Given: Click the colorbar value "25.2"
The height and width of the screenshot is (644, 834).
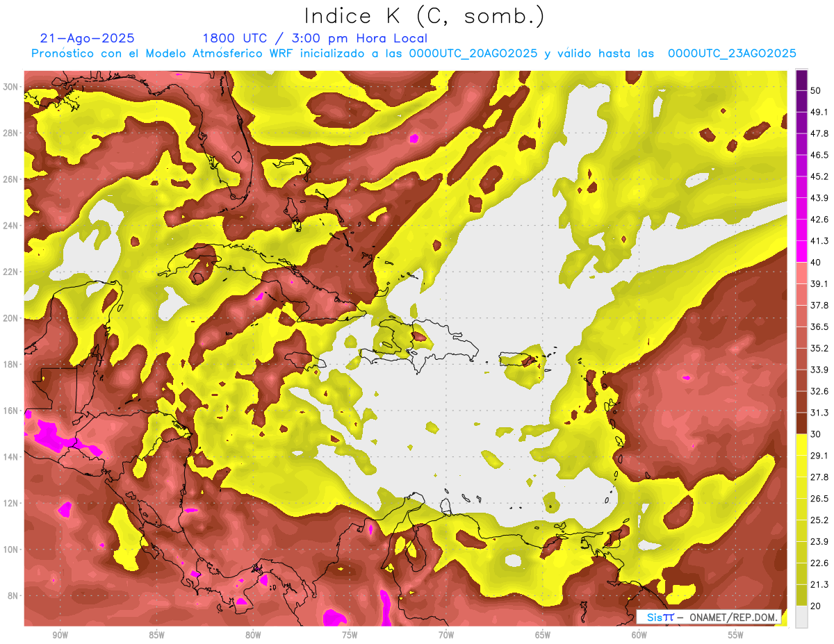Looking at the screenshot, I should tap(819, 520).
